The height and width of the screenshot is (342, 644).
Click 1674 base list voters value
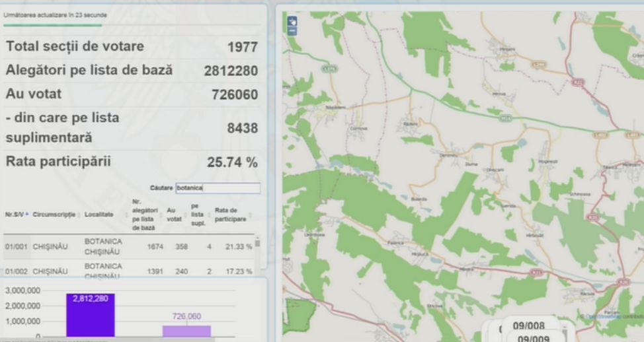click(155, 246)
